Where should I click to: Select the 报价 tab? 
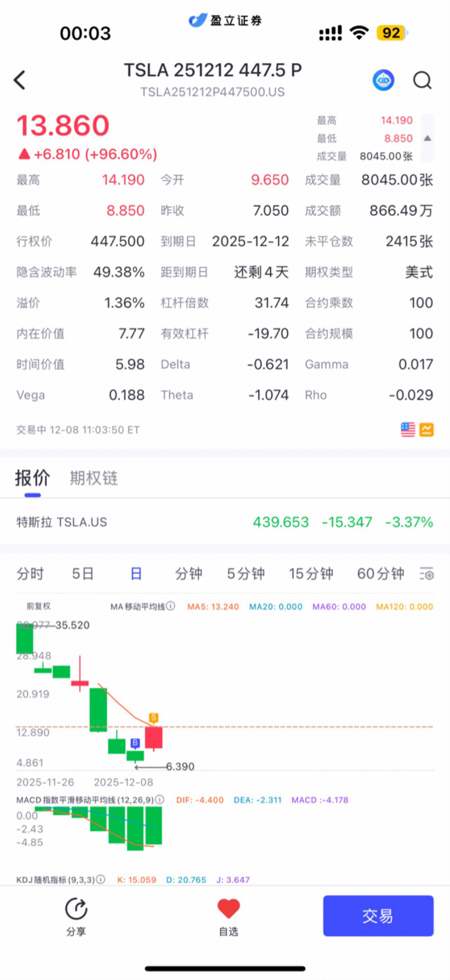(x=32, y=478)
